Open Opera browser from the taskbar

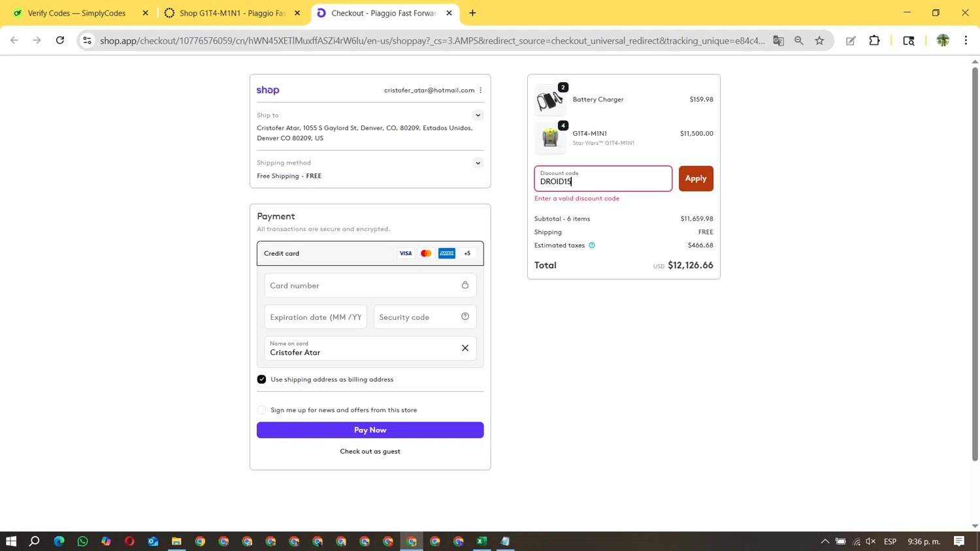(x=129, y=541)
